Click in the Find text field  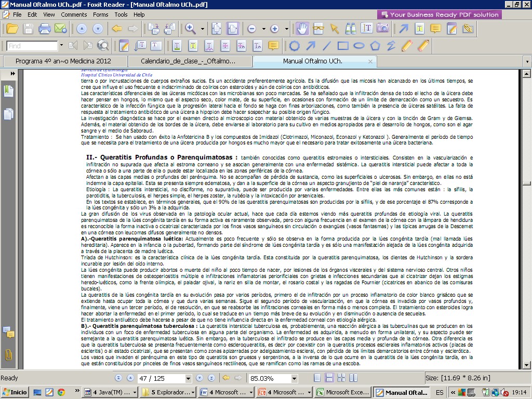31,46
